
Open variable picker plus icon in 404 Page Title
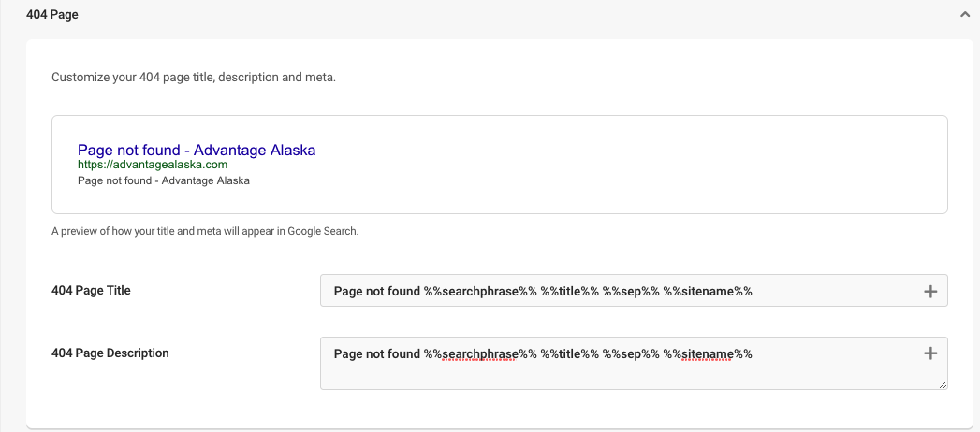(930, 291)
